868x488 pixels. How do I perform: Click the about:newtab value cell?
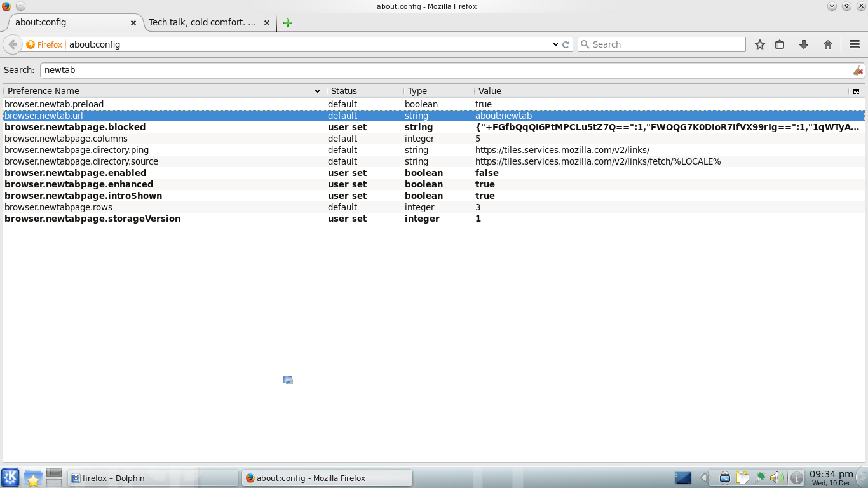503,116
